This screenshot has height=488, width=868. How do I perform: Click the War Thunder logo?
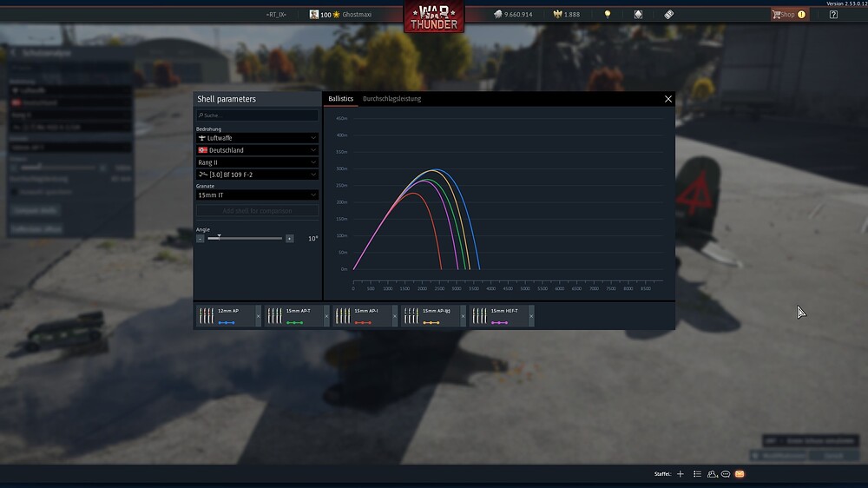pos(433,16)
